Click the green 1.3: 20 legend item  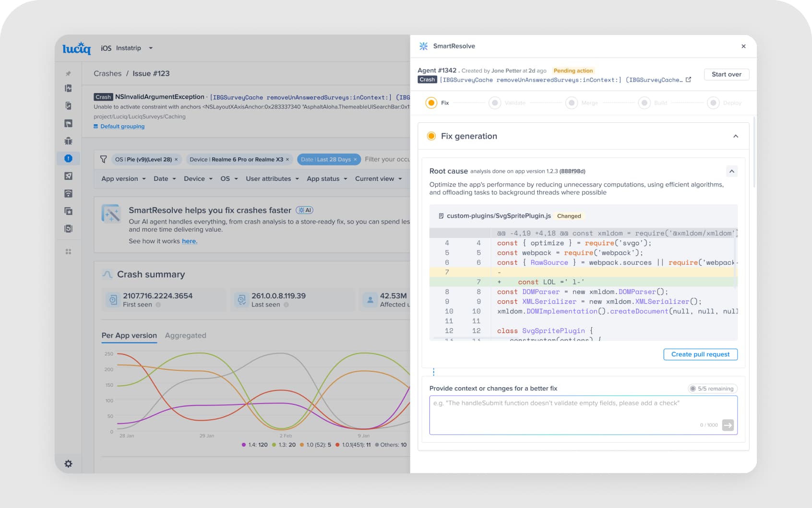click(284, 445)
